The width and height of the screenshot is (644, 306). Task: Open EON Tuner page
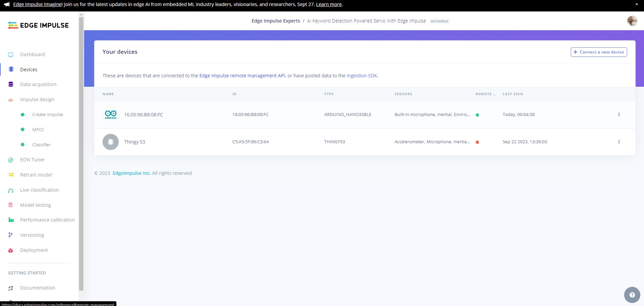pos(32,160)
